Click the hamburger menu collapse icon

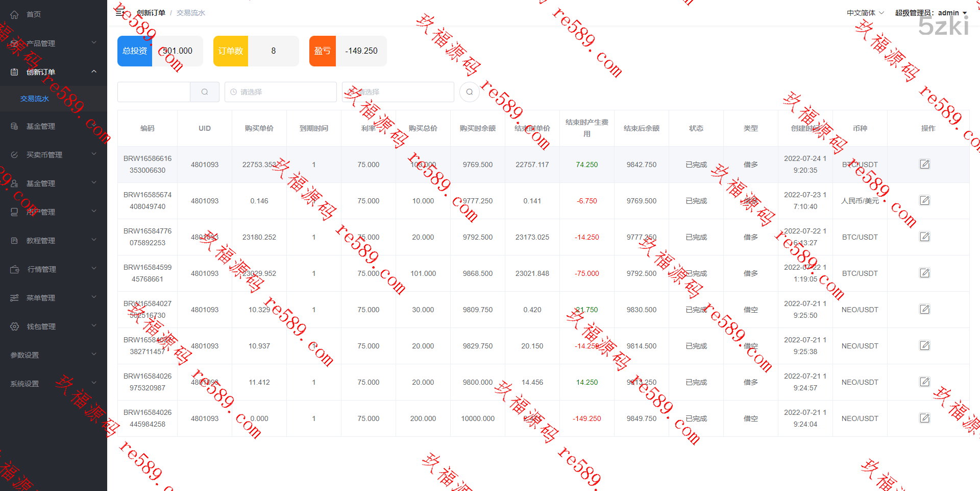click(119, 13)
